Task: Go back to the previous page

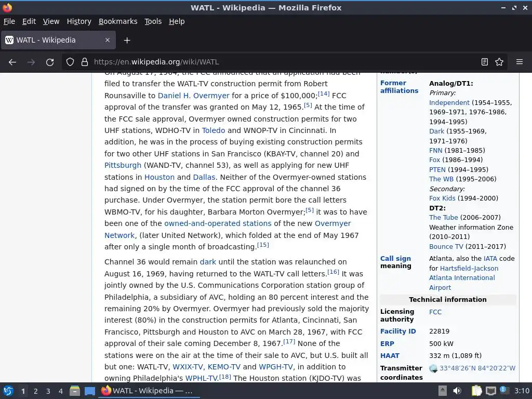Action: click(12, 62)
